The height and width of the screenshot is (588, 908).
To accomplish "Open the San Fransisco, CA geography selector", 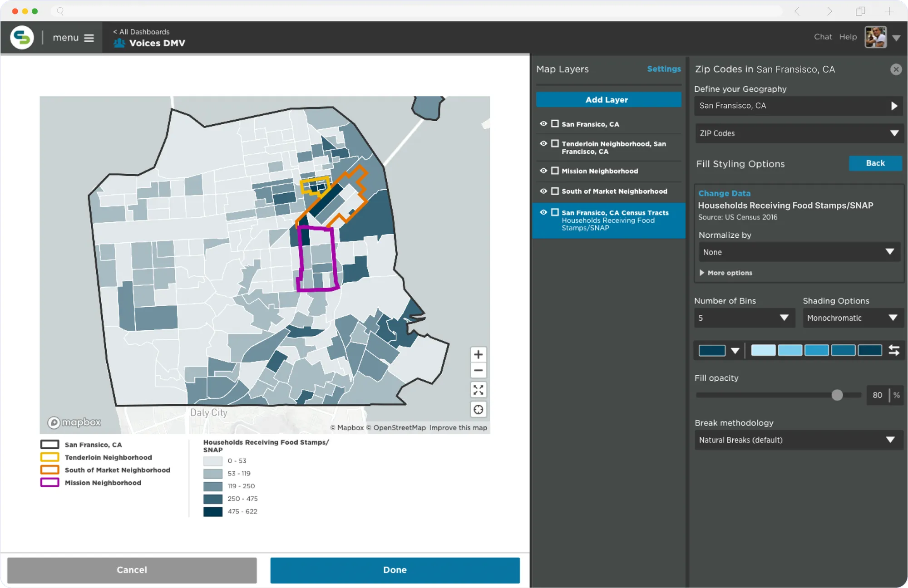I will [798, 106].
